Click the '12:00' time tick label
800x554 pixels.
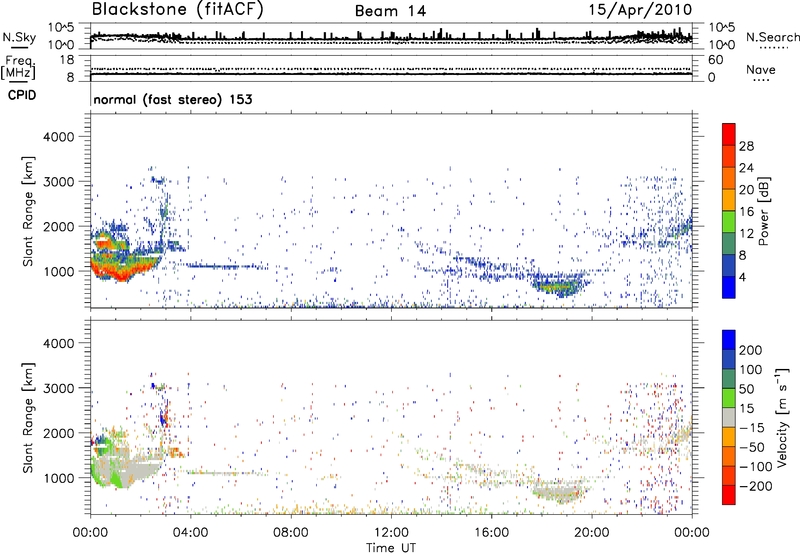coord(391,533)
